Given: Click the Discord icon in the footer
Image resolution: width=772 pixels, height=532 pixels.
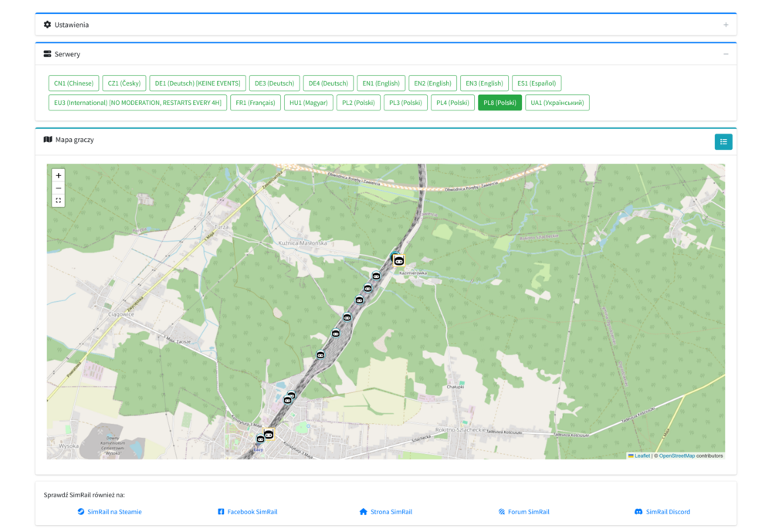Looking at the screenshot, I should 638,511.
